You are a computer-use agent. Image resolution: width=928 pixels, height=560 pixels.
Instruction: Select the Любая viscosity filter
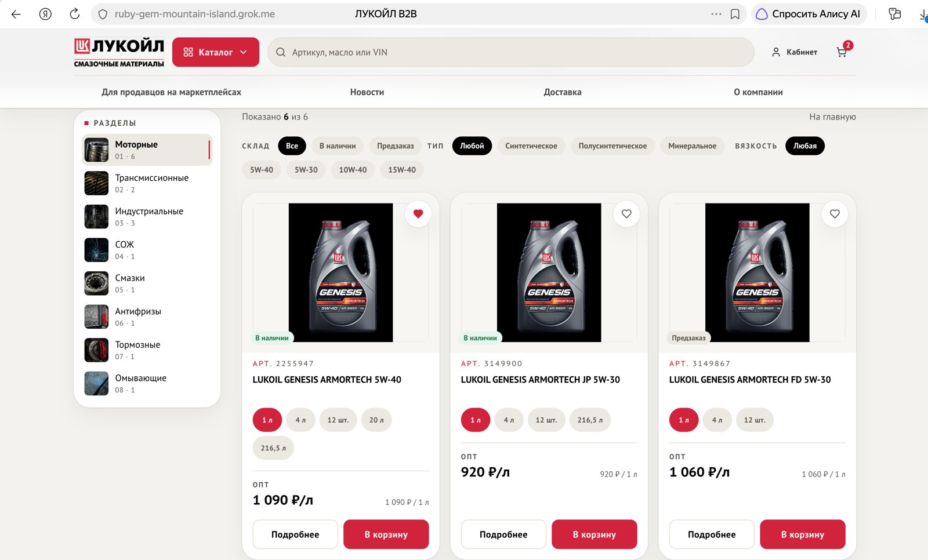click(x=805, y=146)
